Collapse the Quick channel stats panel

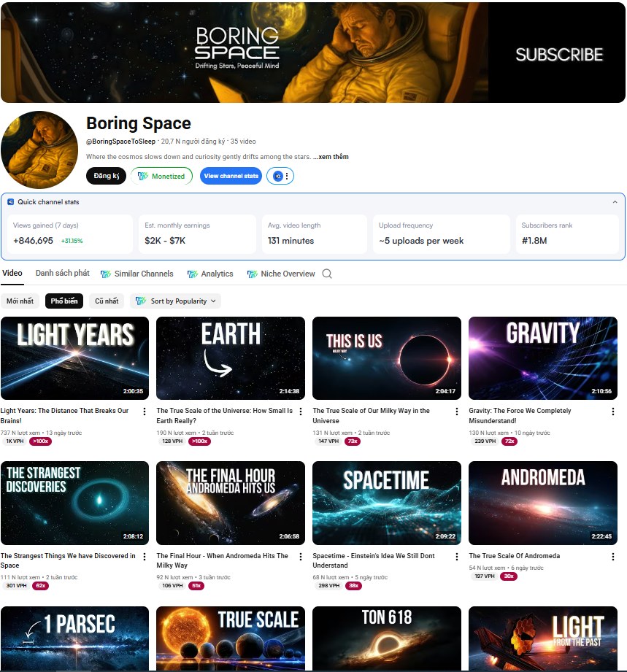tap(615, 202)
